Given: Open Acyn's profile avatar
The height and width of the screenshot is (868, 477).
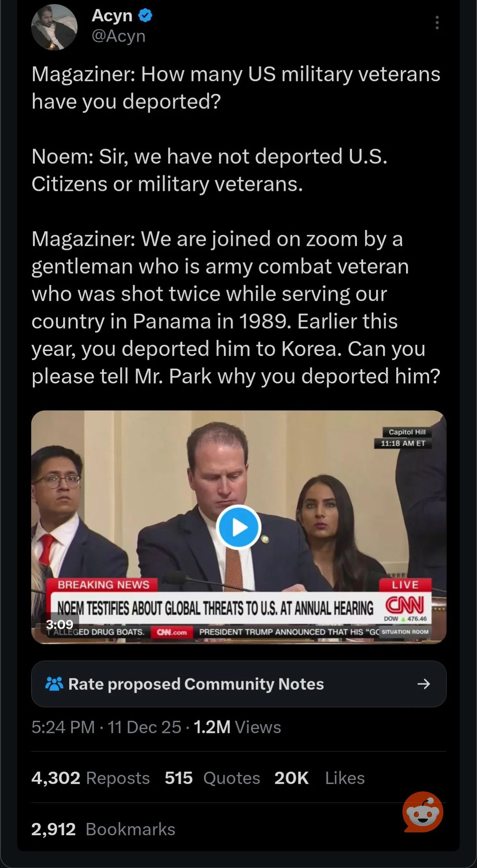Looking at the screenshot, I should click(x=54, y=27).
